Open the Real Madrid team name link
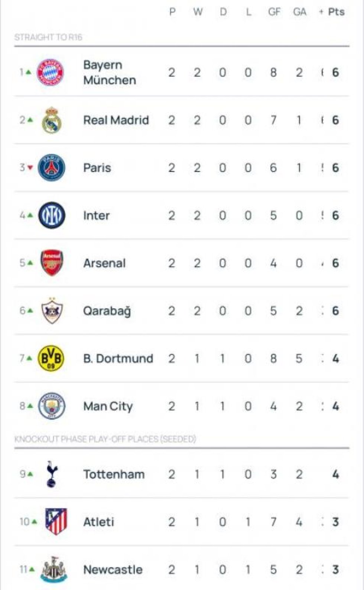Screen dimensions: 364x590 coord(116,120)
